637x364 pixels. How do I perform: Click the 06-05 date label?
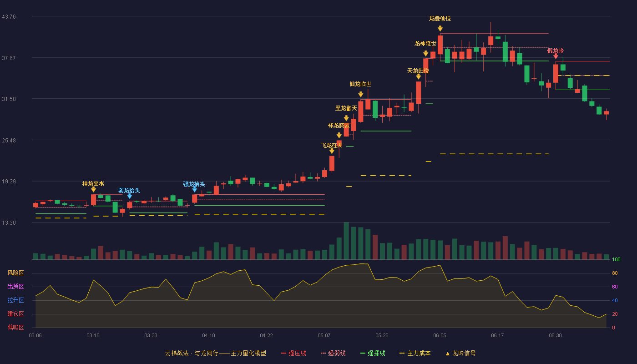point(440,335)
